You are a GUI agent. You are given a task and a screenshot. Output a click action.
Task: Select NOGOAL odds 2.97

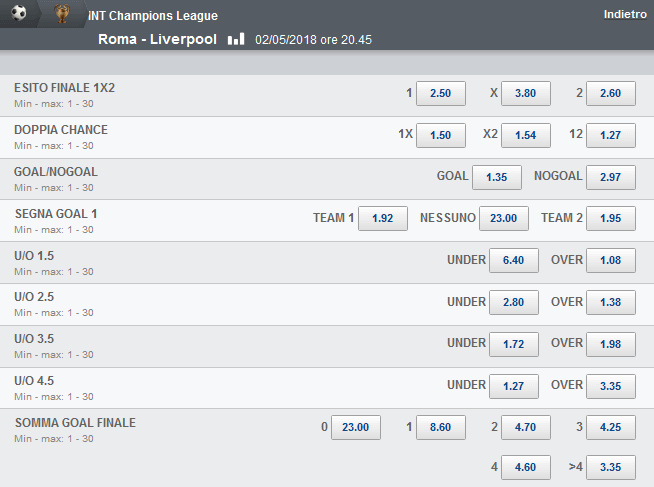(x=611, y=177)
